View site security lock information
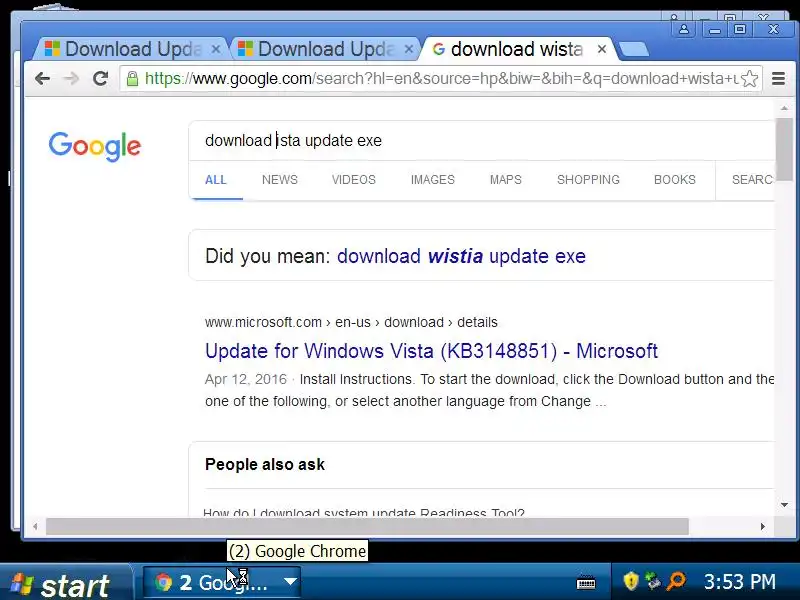The width and height of the screenshot is (800, 600). coord(133,79)
